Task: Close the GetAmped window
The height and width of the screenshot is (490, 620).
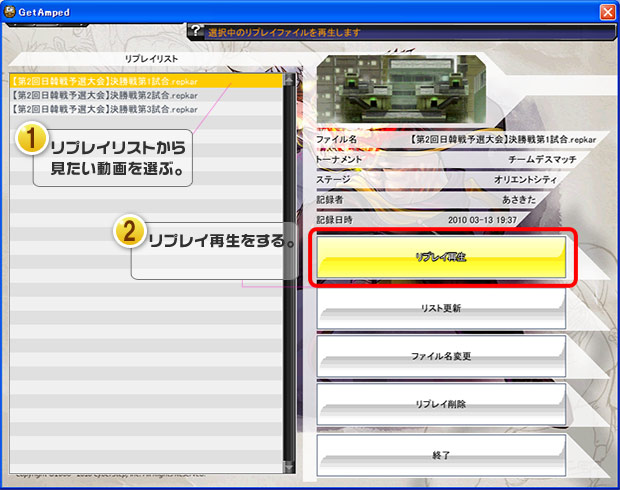Action: (607, 11)
